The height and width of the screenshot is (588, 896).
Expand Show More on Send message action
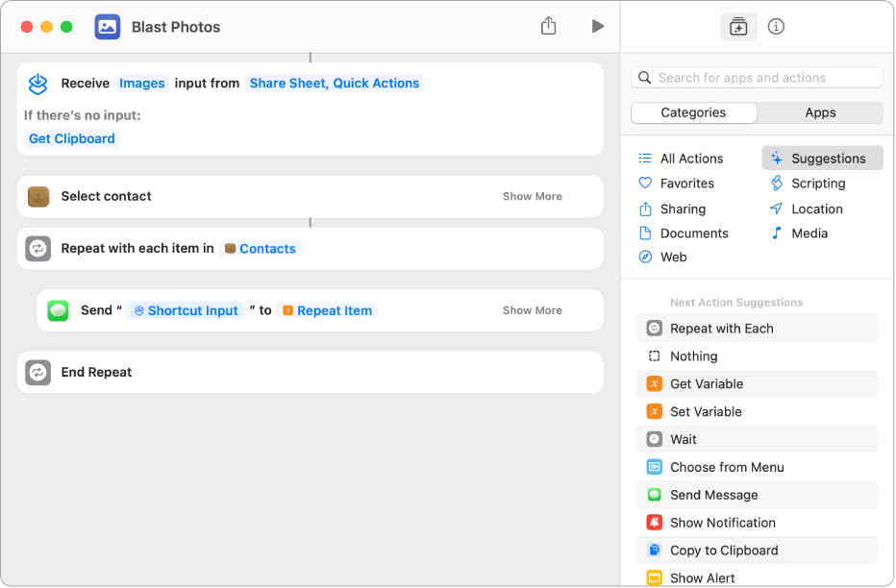coord(532,310)
